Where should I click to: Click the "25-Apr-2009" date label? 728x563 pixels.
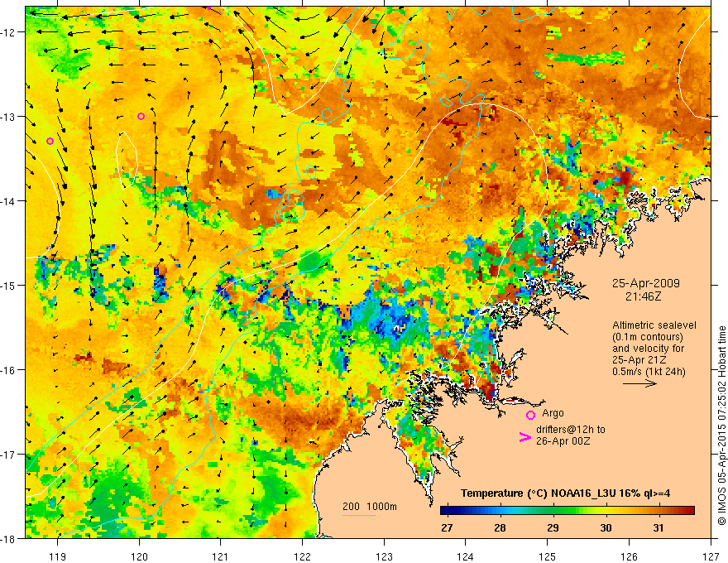pos(646,283)
